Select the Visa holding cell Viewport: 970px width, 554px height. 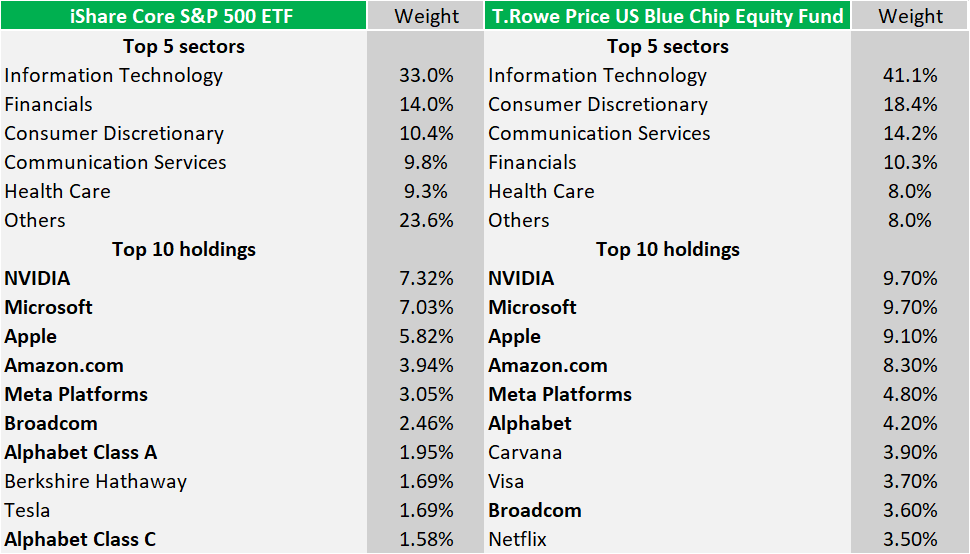pyautogui.click(x=507, y=481)
